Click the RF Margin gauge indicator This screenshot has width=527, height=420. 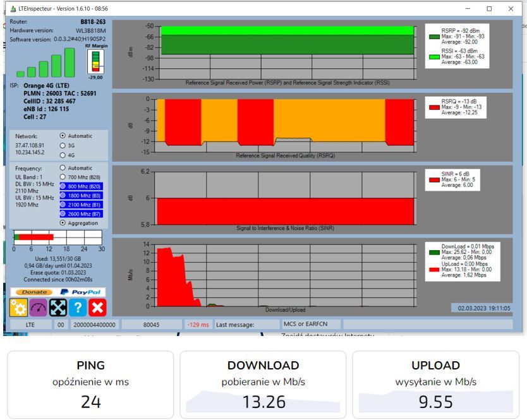(96, 61)
